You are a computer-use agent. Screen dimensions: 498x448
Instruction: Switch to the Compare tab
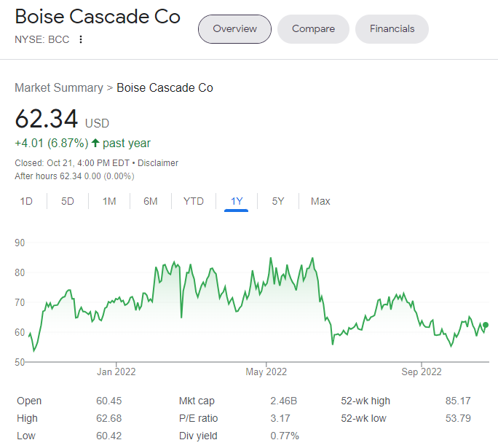(313, 29)
